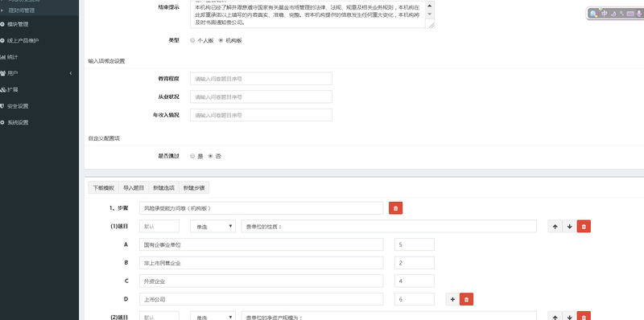
Task: Open the 单选 dropdown for question 1
Action: 213,226
